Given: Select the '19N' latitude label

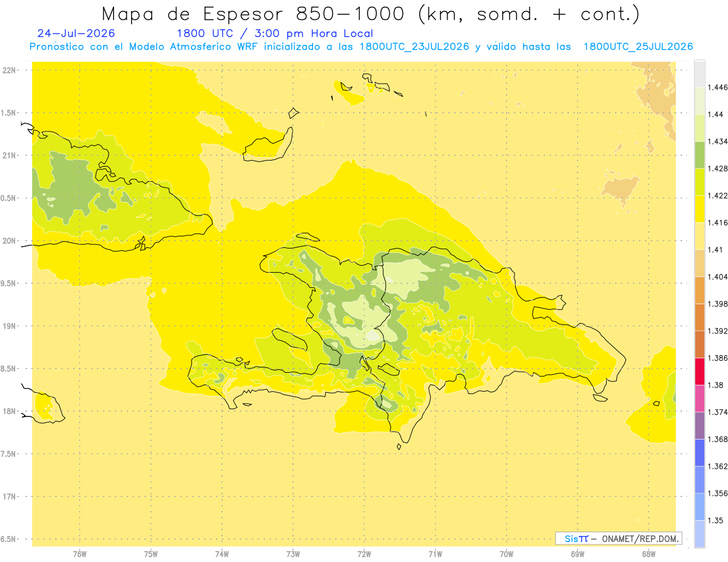Looking at the screenshot, I should 10,326.
